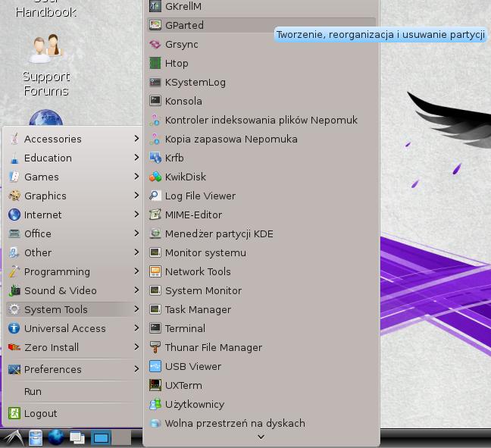Click the Htop icon
Image resolution: width=491 pixels, height=448 pixels.
155,63
